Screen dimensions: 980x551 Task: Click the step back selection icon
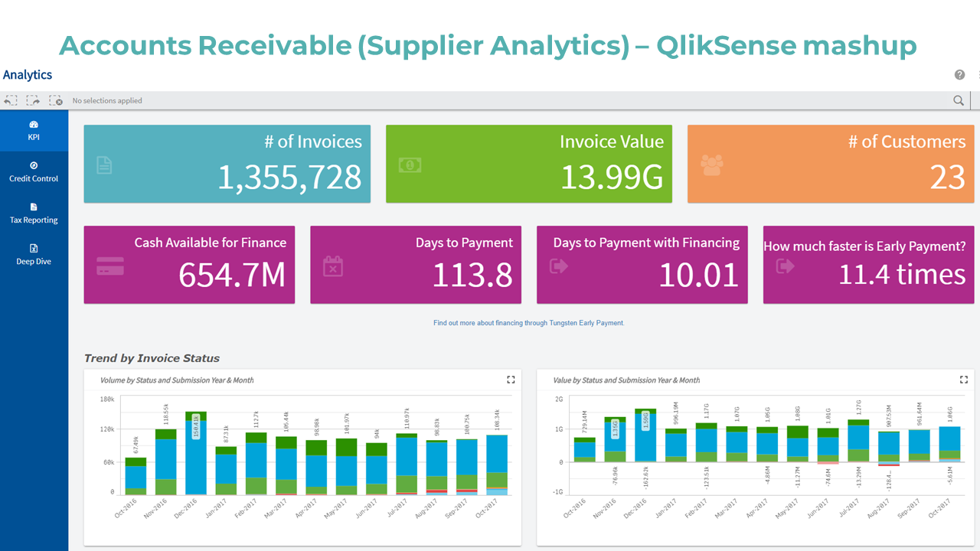[11, 100]
